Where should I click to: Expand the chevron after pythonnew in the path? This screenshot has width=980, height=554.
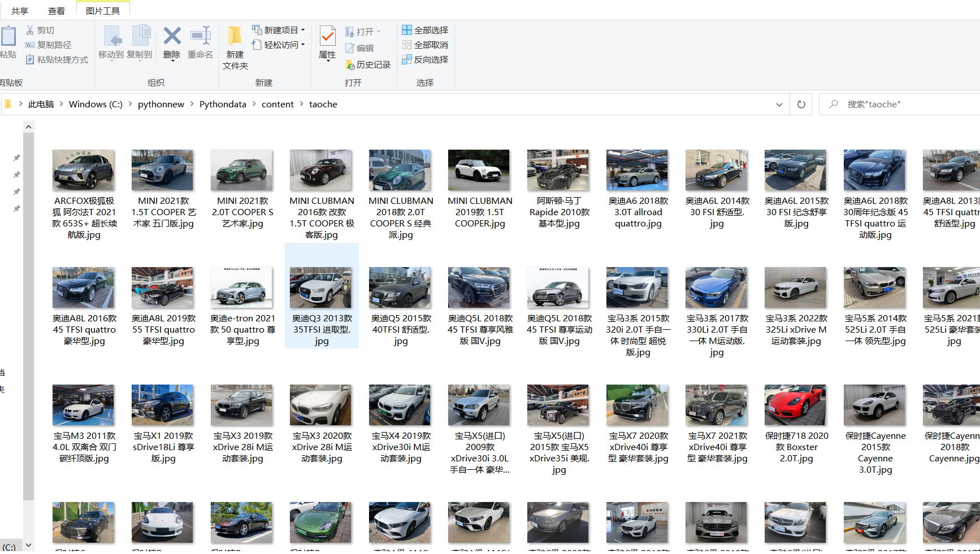click(x=192, y=104)
